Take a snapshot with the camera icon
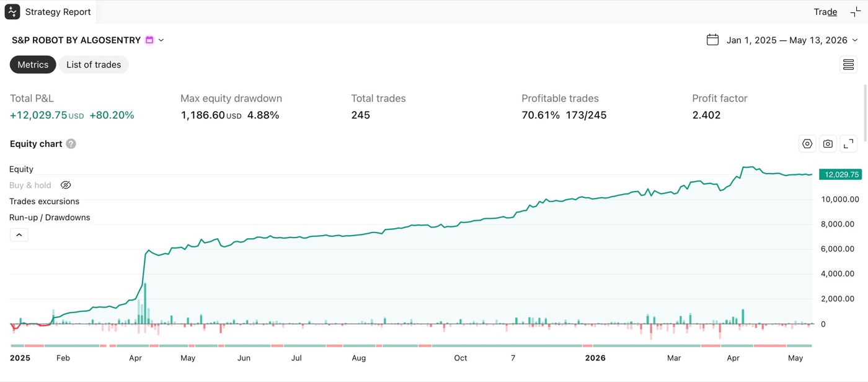Screen dimensions: 868x382 (828, 144)
